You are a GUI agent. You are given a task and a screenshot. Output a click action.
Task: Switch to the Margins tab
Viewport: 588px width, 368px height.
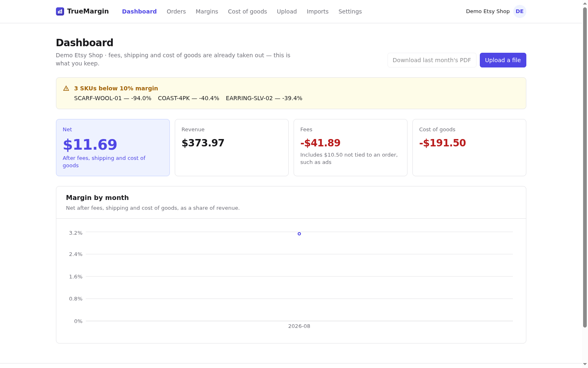[x=207, y=11]
